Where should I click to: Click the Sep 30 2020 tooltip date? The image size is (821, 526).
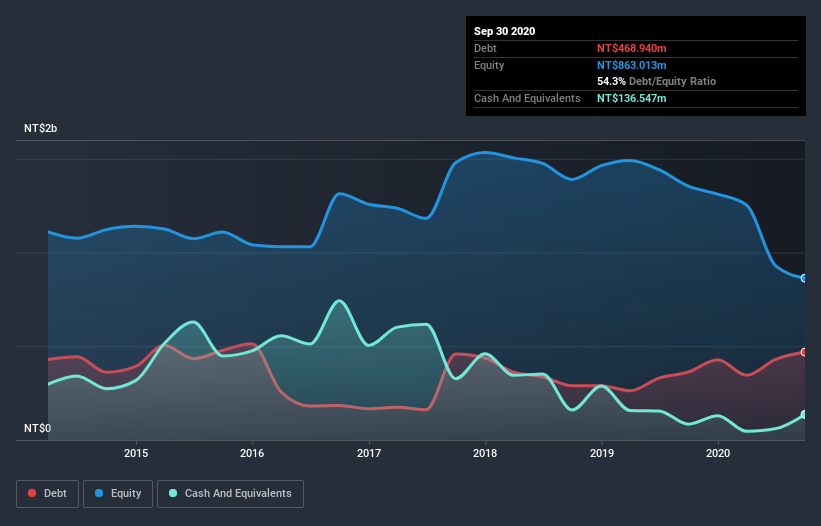505,31
